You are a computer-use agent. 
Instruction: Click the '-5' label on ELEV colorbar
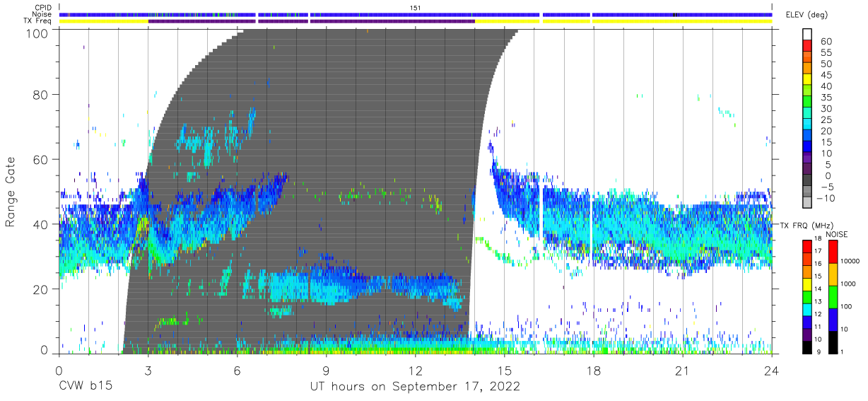click(826, 187)
